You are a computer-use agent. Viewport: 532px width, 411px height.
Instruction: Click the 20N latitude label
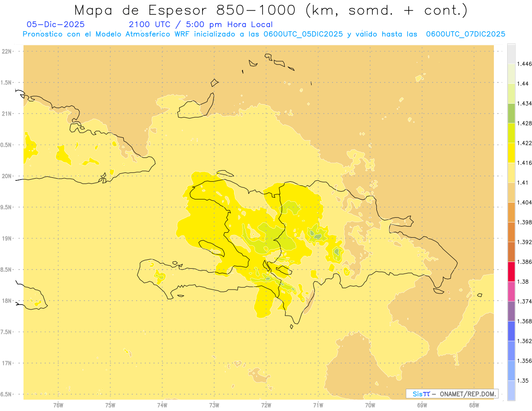[x=7, y=176]
